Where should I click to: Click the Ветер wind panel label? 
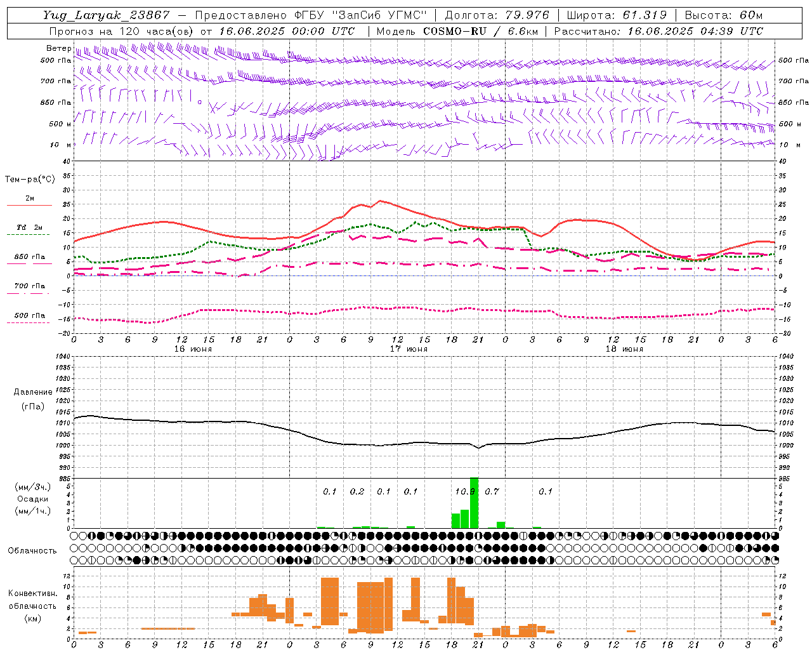(58, 48)
